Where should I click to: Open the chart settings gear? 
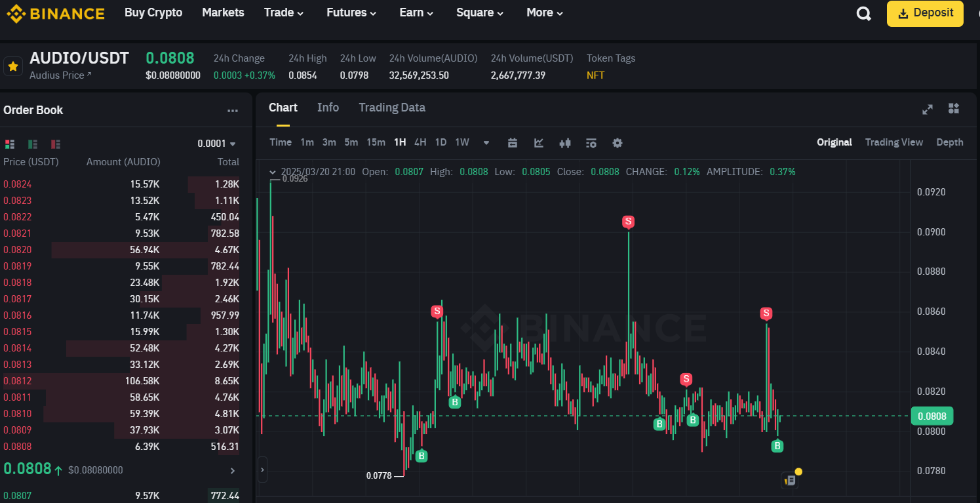click(x=617, y=142)
